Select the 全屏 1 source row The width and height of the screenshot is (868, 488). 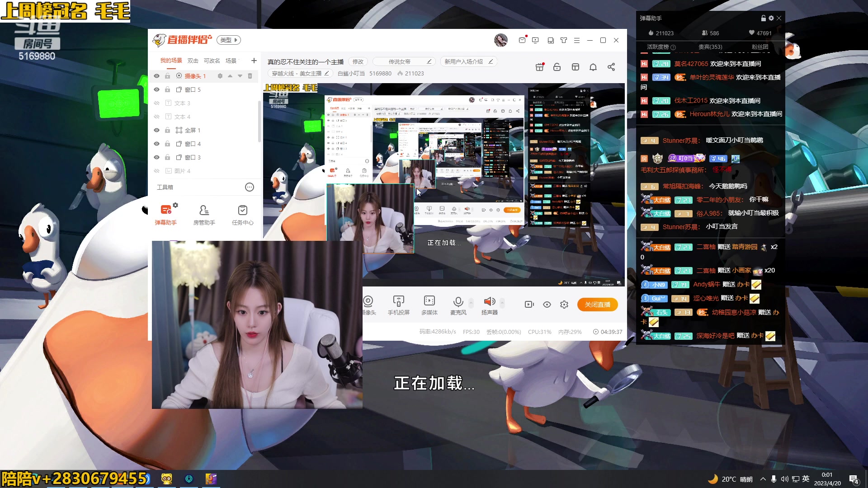click(203, 130)
